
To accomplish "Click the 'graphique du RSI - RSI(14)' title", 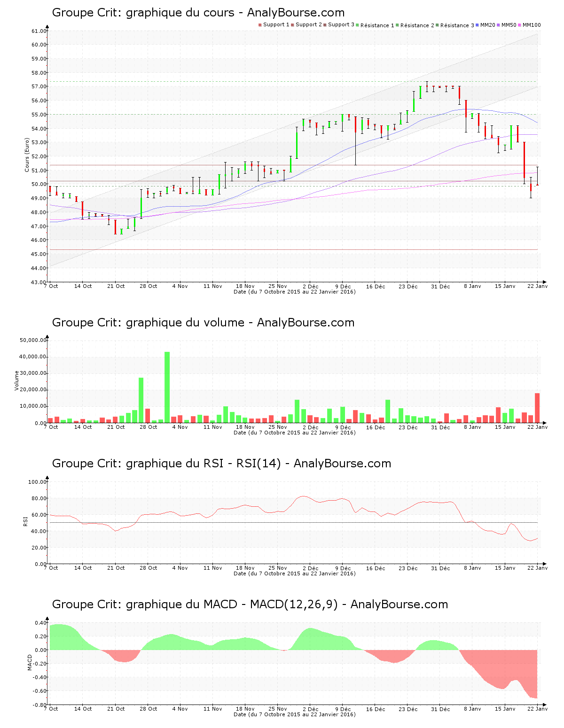I will [x=221, y=464].
